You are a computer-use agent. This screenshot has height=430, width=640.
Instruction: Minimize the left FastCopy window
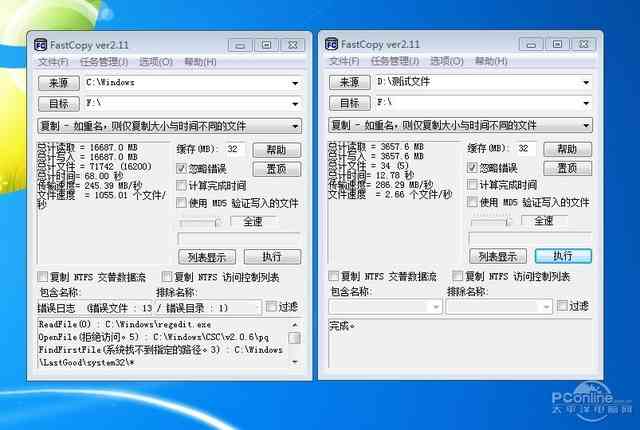point(240,45)
